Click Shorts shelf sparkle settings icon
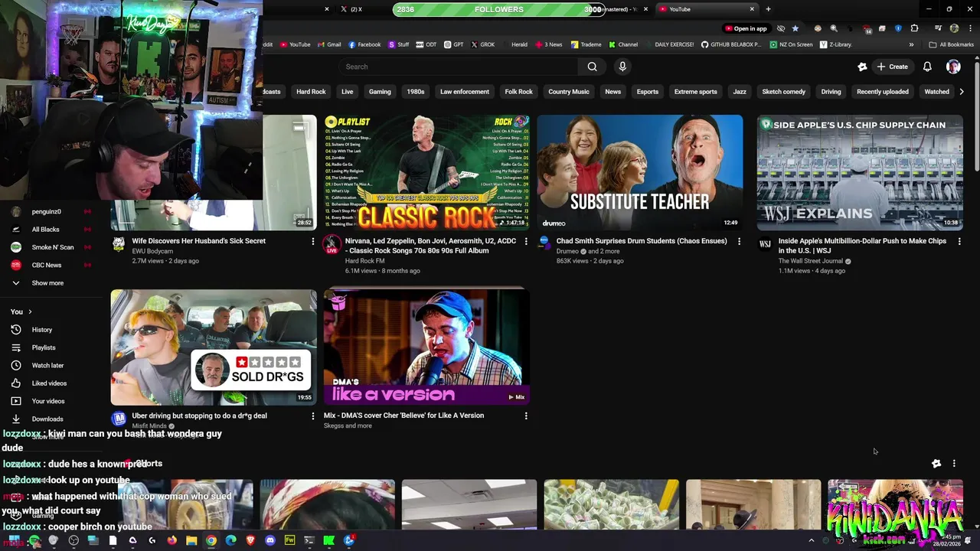Image resolution: width=980 pixels, height=551 pixels. point(936,463)
